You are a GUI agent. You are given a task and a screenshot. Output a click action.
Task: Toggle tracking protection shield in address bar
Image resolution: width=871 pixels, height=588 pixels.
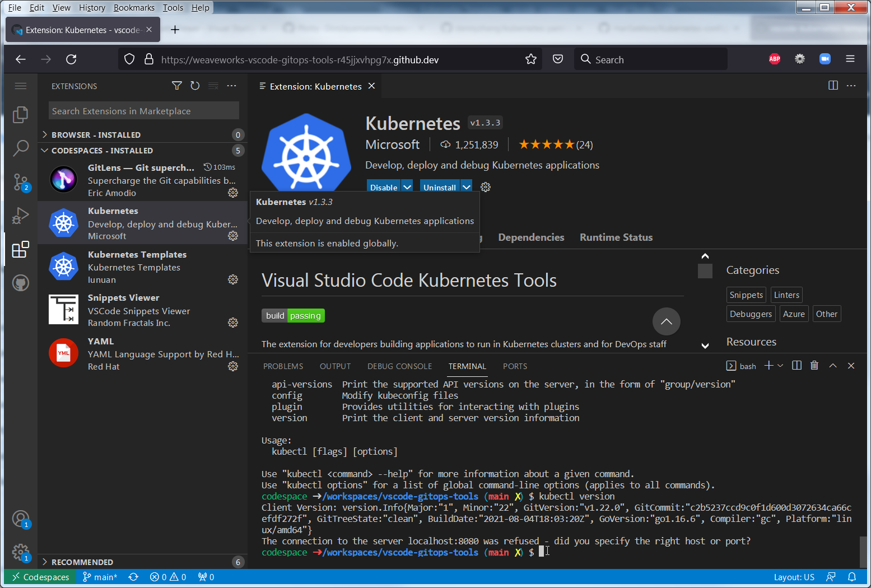(129, 59)
